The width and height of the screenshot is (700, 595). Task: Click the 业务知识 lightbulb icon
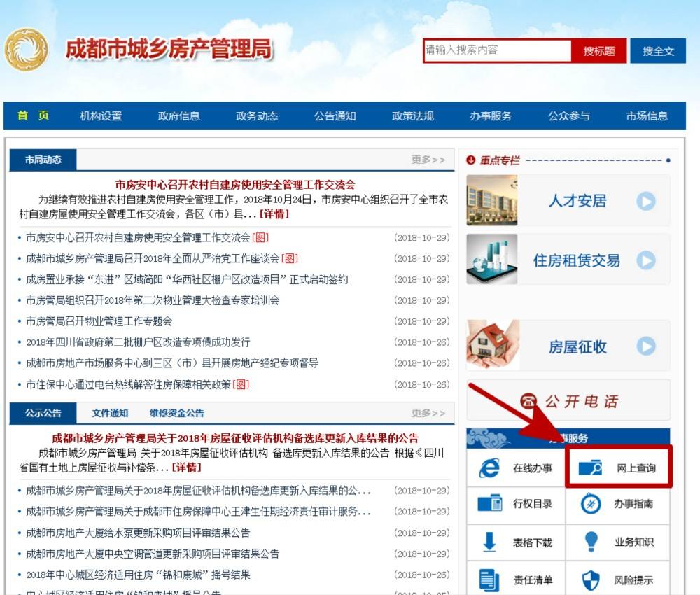point(591,541)
